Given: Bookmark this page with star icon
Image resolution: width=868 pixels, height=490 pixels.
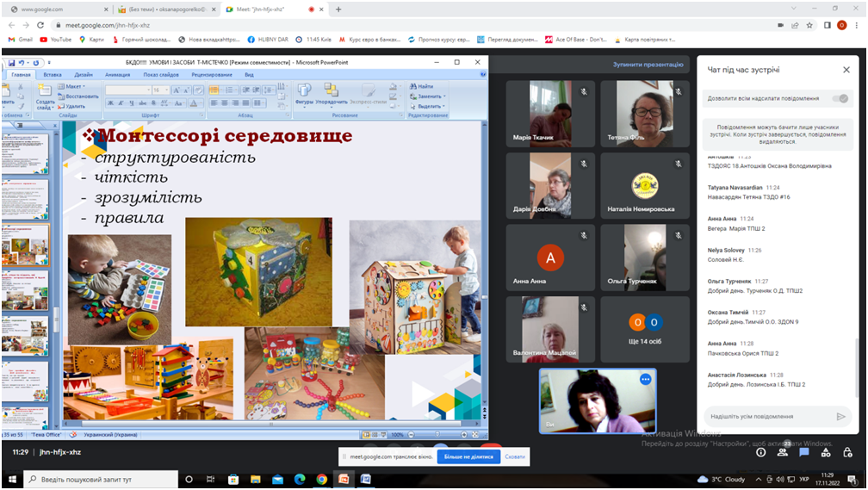Looking at the screenshot, I should coord(809,26).
